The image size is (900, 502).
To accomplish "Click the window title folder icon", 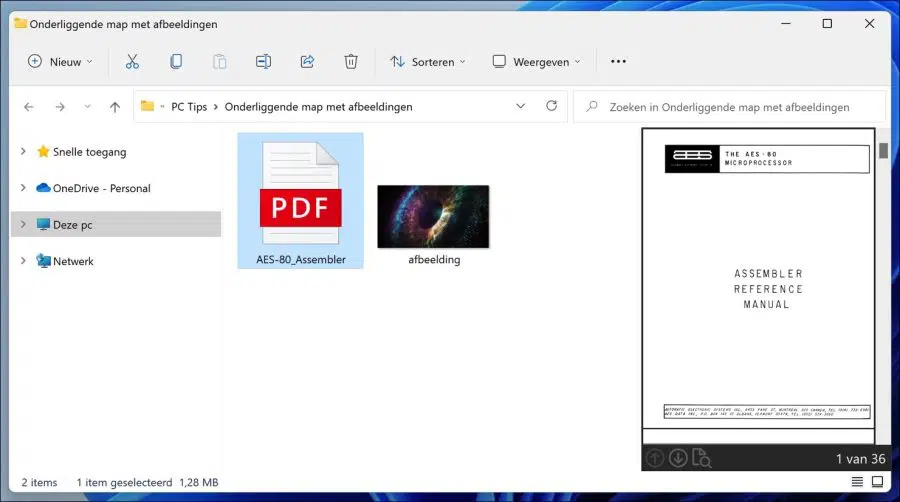I will (21, 24).
